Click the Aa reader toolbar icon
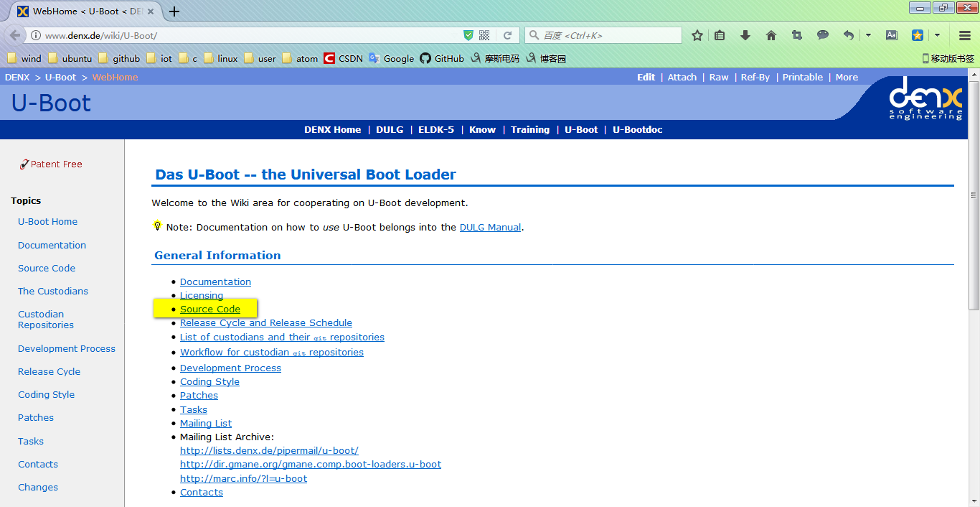The width and height of the screenshot is (980, 507). point(892,35)
